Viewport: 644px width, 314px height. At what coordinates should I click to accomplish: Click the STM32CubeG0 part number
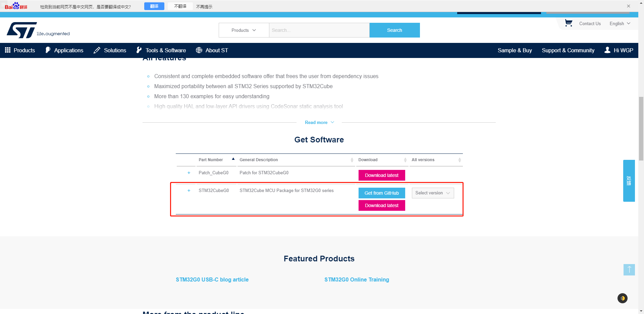click(x=214, y=190)
